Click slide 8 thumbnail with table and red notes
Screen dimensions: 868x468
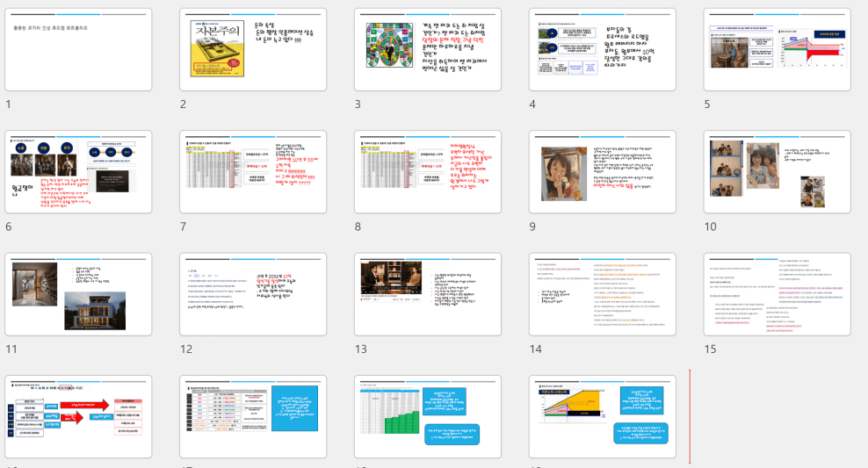(x=428, y=172)
